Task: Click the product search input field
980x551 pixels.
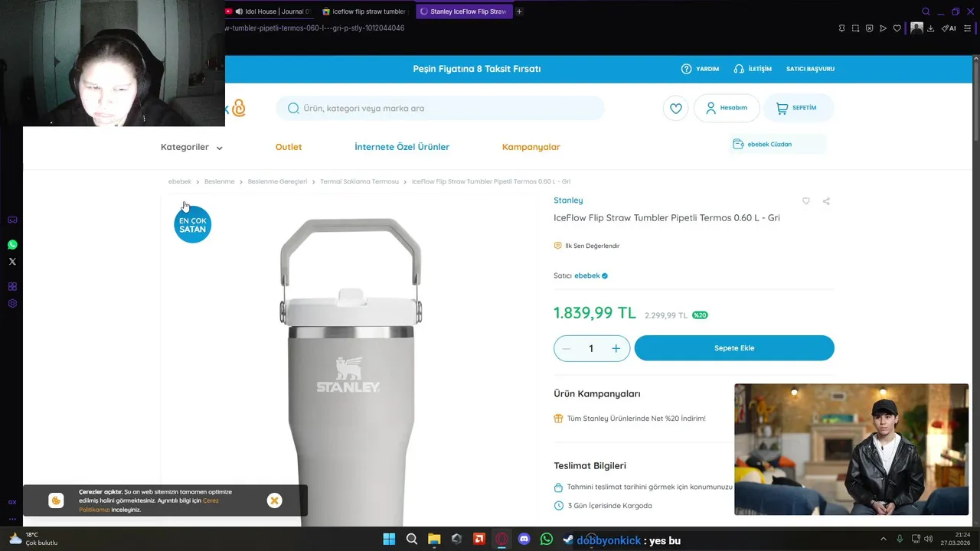Action: (x=440, y=108)
